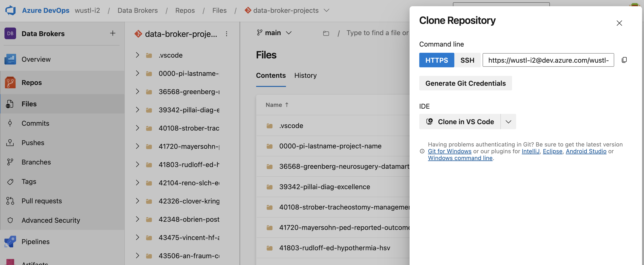Screen dimensions: 644x265
Task: Click the Pushes icon in sidebar
Action: point(10,143)
